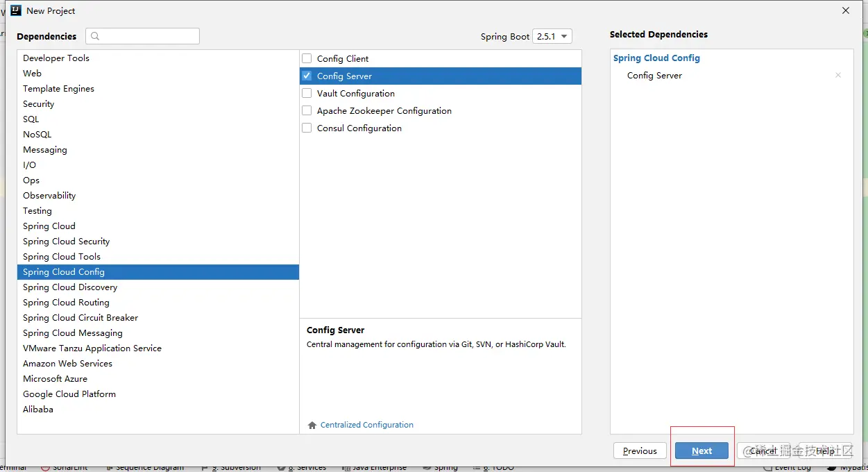Choose the Google Cloud Platform category
868x472 pixels.
point(158,394)
